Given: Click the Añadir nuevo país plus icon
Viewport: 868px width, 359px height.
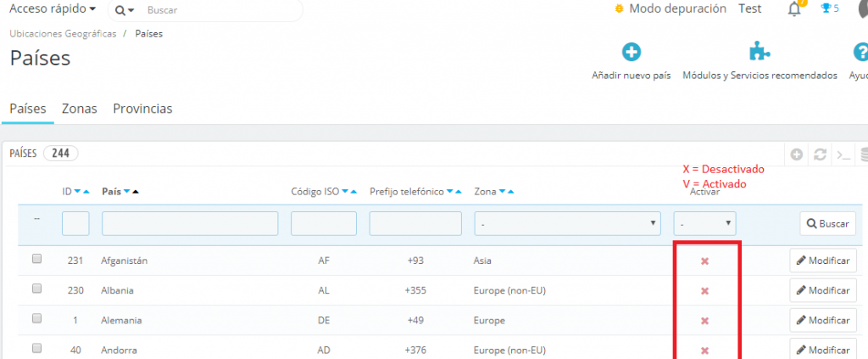Looking at the screenshot, I should pos(632,53).
